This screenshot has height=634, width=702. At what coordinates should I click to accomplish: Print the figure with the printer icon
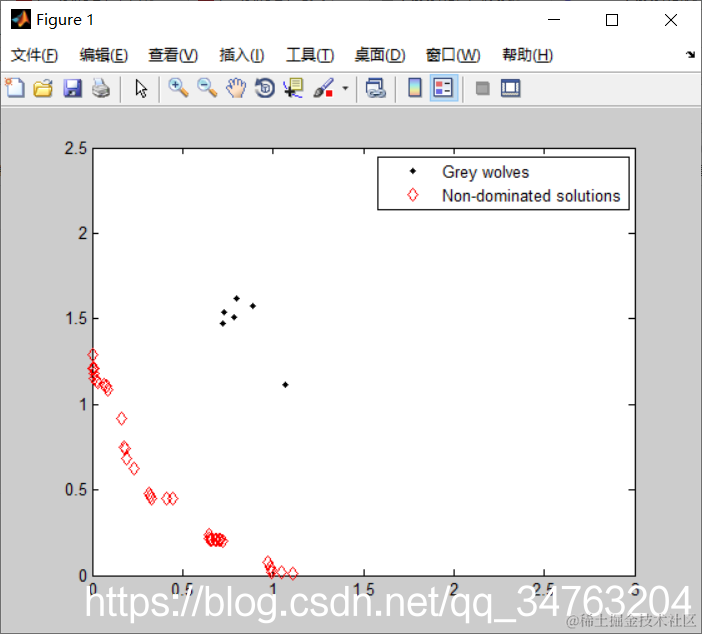coord(101,88)
